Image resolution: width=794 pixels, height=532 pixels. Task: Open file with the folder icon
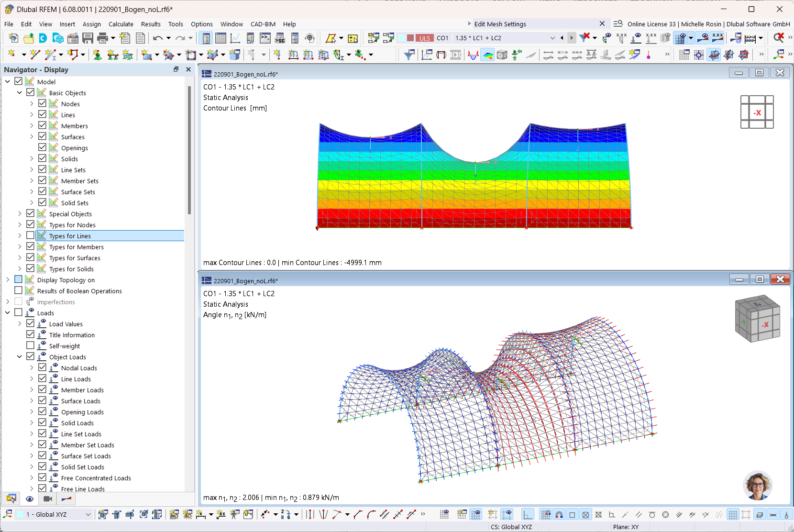pyautogui.click(x=29, y=38)
